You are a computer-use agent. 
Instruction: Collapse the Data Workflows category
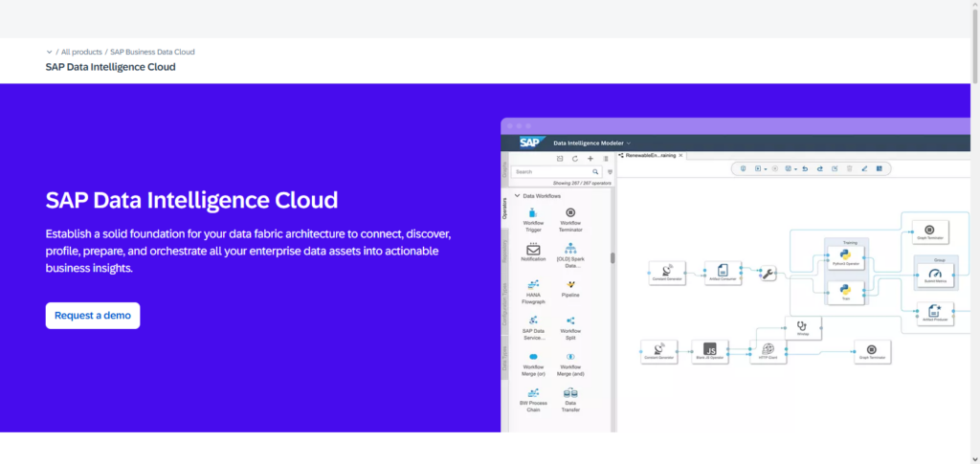(518, 195)
